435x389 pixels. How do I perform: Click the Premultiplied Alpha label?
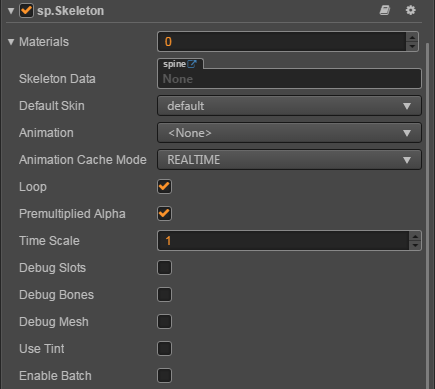pos(72,214)
